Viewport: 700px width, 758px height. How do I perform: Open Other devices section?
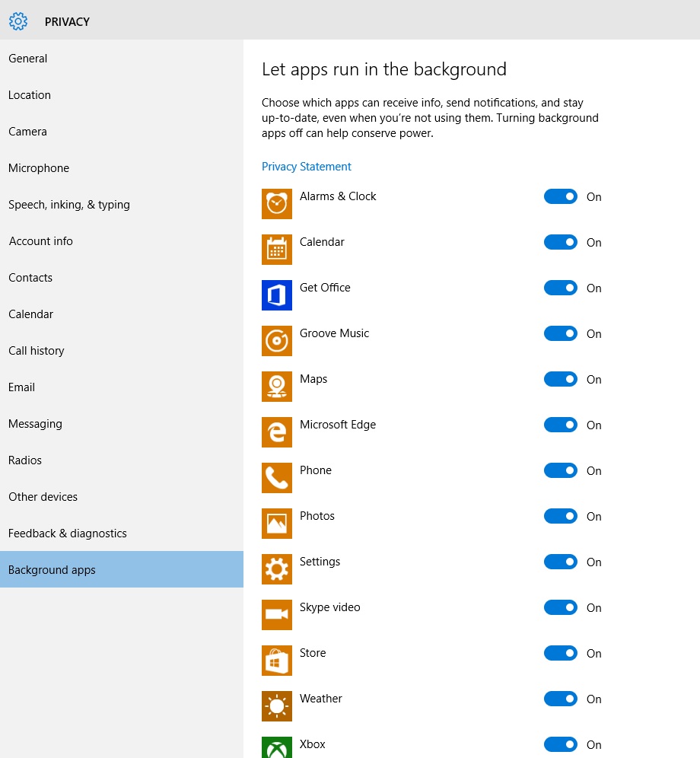[x=121, y=497]
